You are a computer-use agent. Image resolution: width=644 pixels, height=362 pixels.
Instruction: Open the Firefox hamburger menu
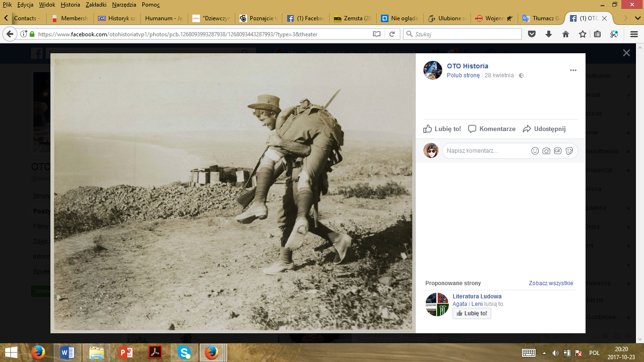(x=634, y=34)
